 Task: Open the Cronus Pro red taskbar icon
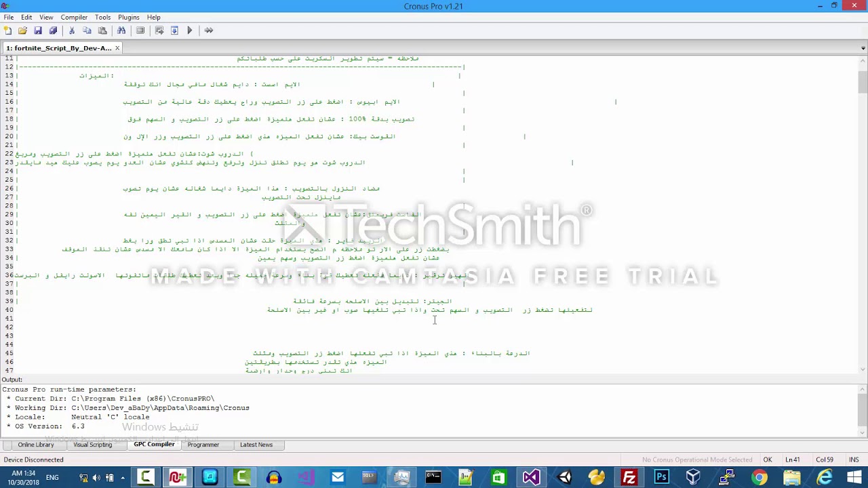coord(177,477)
